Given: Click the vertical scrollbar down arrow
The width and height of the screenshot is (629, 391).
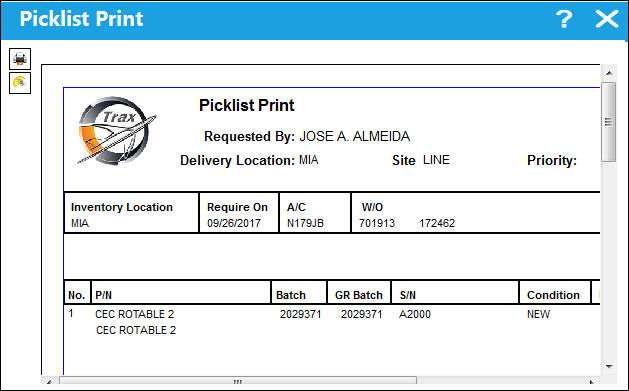Looking at the screenshot, I should point(609,367).
